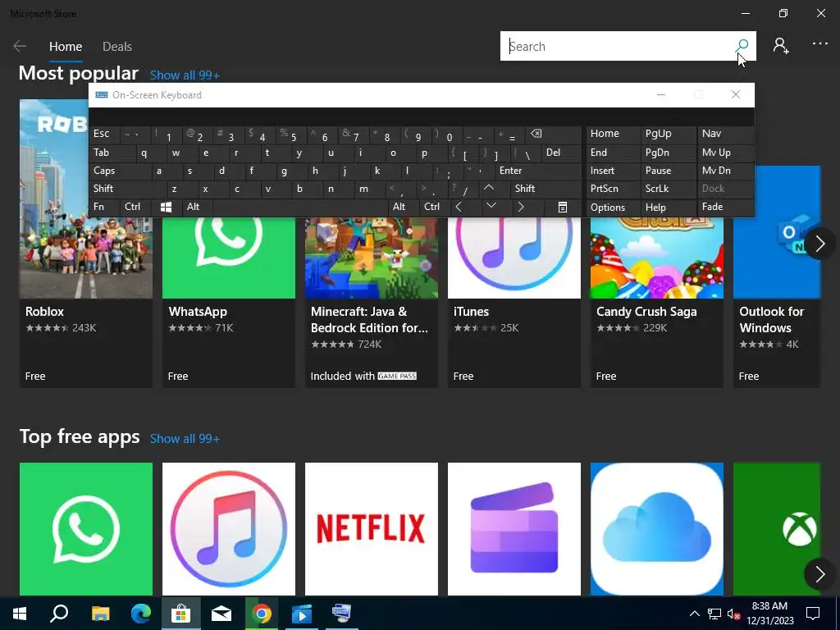Show all Top free apps

click(185, 439)
